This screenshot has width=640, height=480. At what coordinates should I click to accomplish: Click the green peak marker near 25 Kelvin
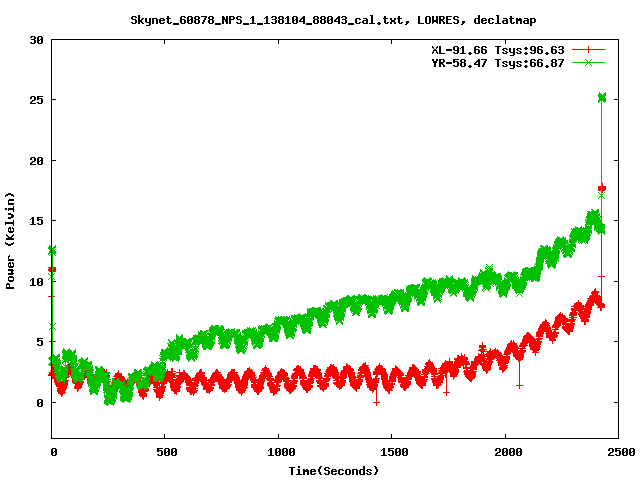click(x=602, y=98)
